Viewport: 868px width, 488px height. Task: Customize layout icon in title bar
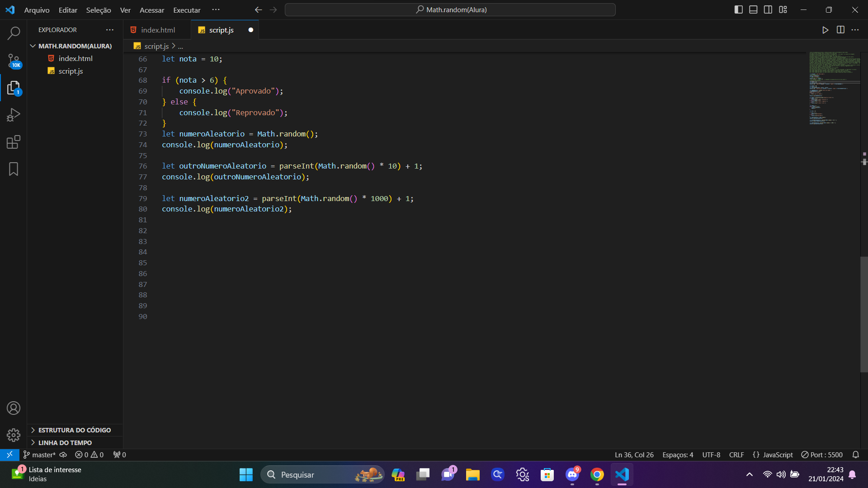(783, 9)
